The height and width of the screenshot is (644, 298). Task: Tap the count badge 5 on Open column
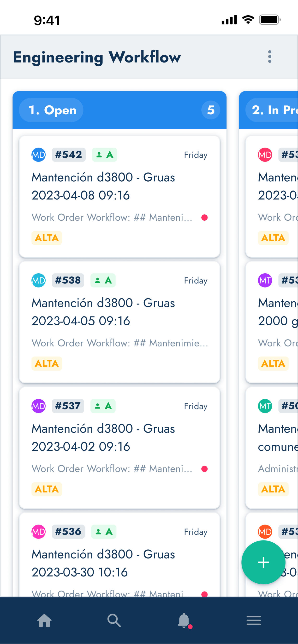point(211,110)
